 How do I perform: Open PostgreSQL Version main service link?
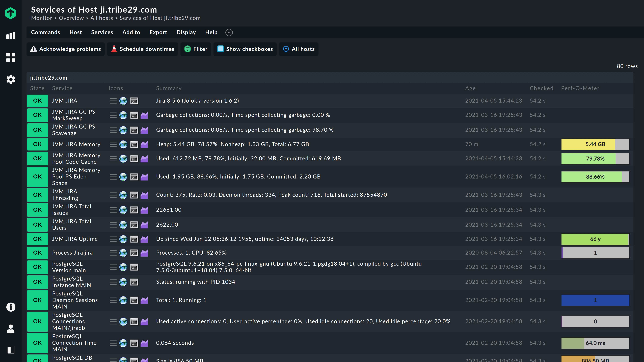(69, 267)
